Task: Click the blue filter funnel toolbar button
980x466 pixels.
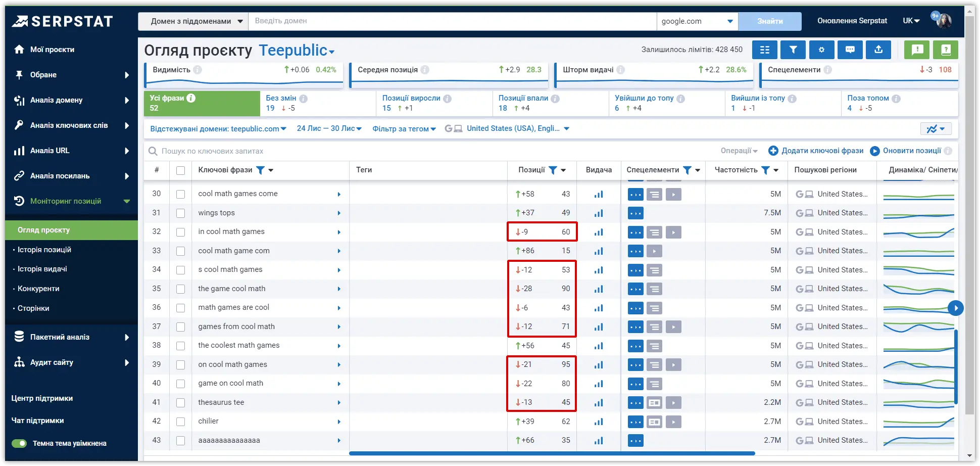Action: (x=793, y=50)
